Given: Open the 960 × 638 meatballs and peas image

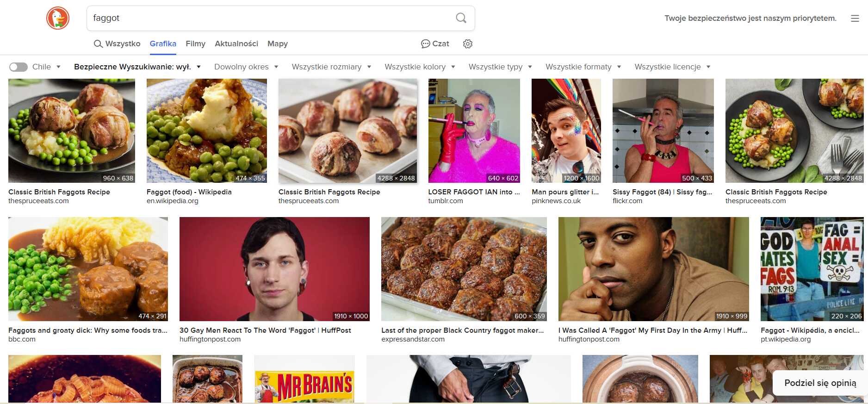Looking at the screenshot, I should tap(72, 131).
